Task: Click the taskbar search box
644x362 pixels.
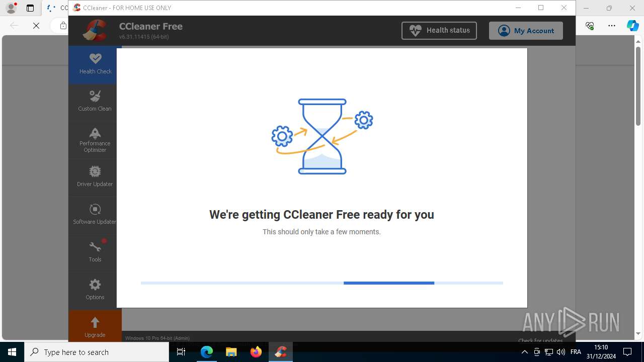Action: click(97, 352)
